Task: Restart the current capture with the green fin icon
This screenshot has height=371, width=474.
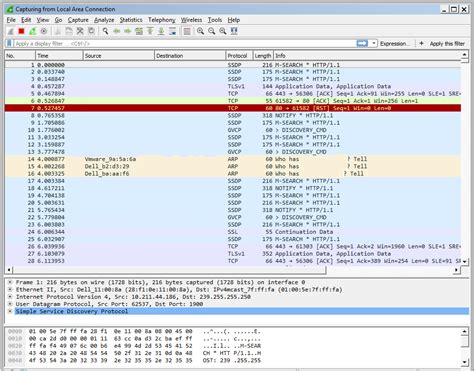Action: tap(33, 31)
